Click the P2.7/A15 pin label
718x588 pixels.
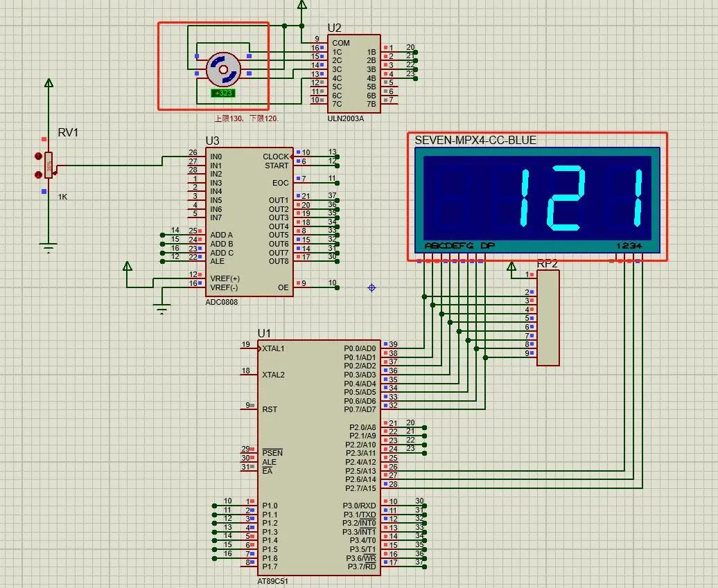(361, 488)
